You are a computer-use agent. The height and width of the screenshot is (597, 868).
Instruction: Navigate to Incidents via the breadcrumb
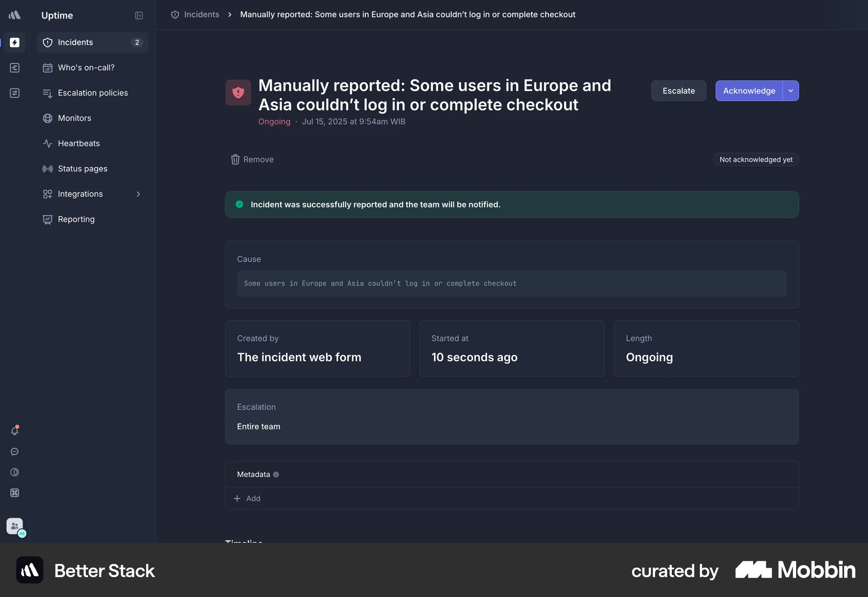(x=202, y=14)
